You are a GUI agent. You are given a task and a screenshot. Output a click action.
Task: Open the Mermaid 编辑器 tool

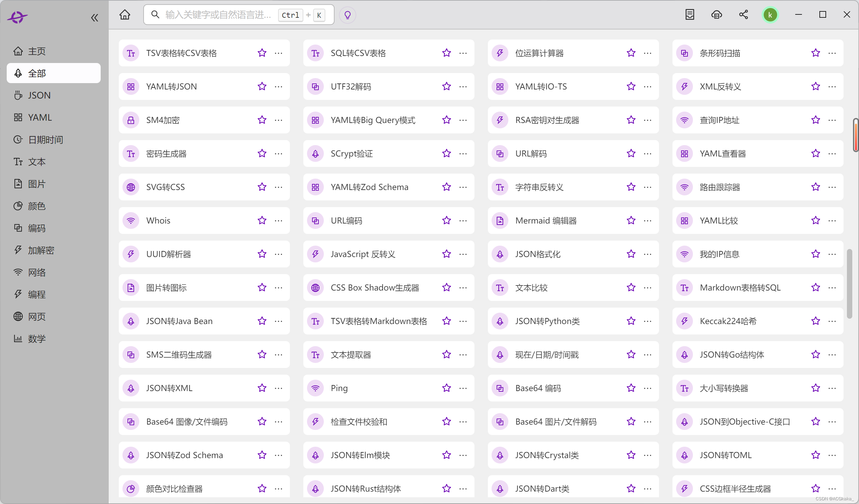(545, 221)
